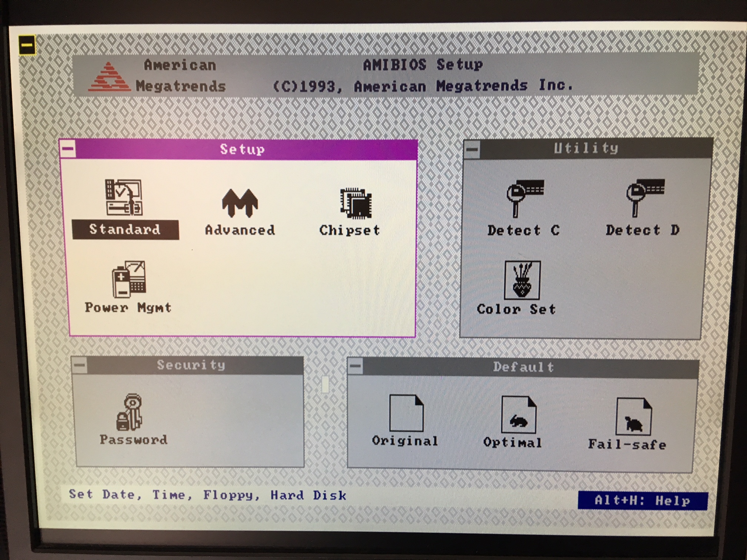The image size is (747, 560).
Task: Click the Power Mgmt label text
Action: [128, 307]
